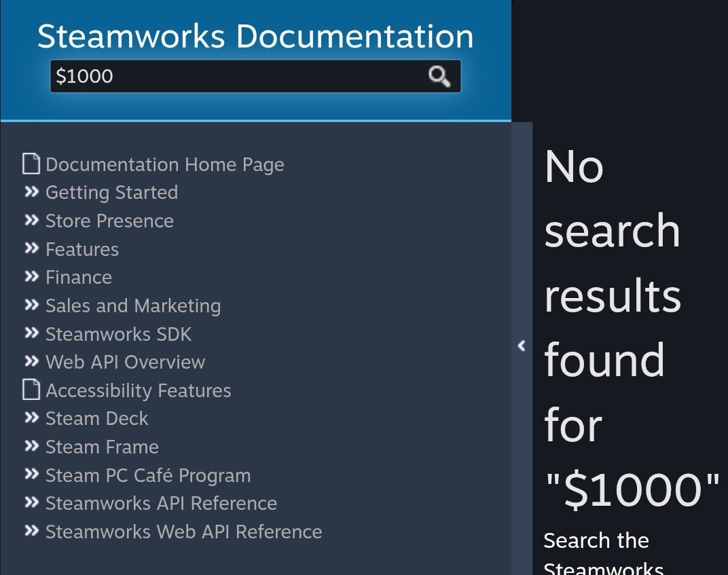Expand the Web API Overview arrows

[31, 361]
